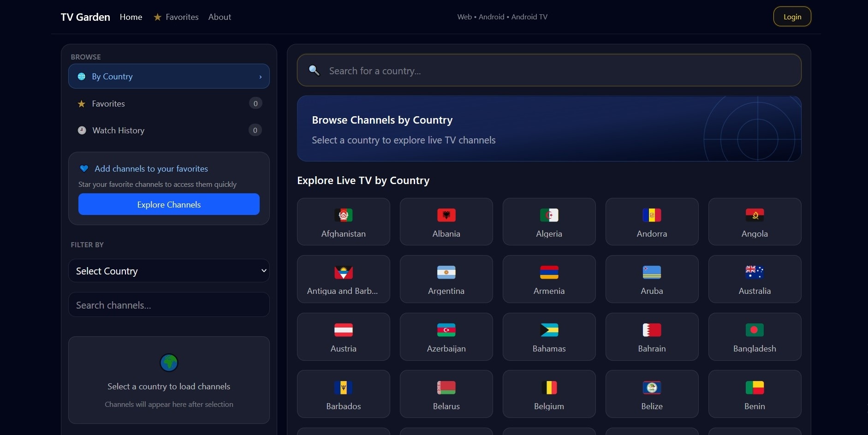Click the Select Country dropdown arrow
The width and height of the screenshot is (868, 435).
click(264, 271)
